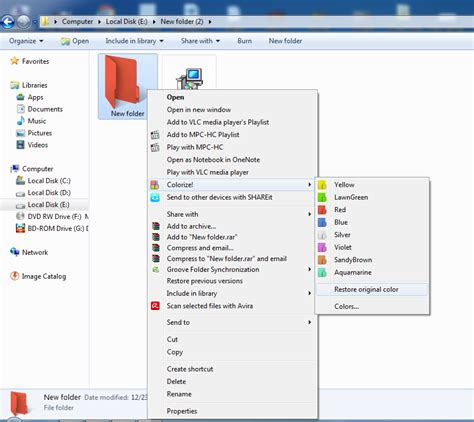Select Add to VLC media player's Playlist
The image size is (474, 422).
(x=218, y=122)
